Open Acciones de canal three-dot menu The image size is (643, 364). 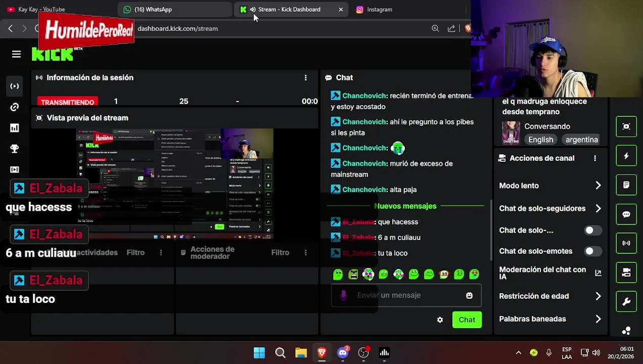595,158
